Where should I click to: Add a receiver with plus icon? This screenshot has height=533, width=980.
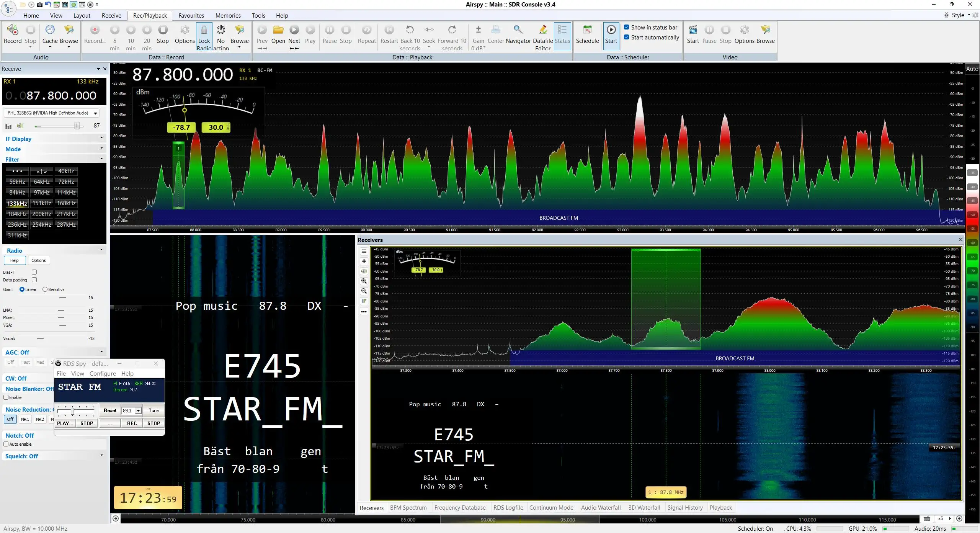tap(364, 261)
